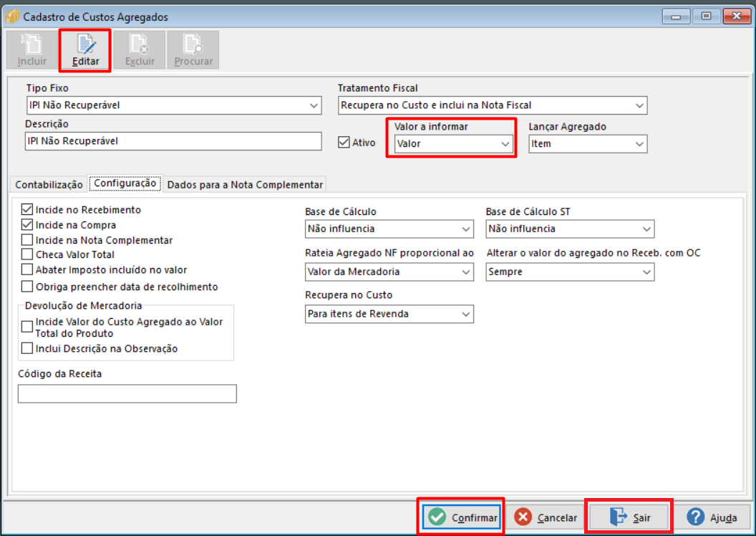Expand the Lançar Agregado dropdown
756x536 pixels.
tap(588, 144)
